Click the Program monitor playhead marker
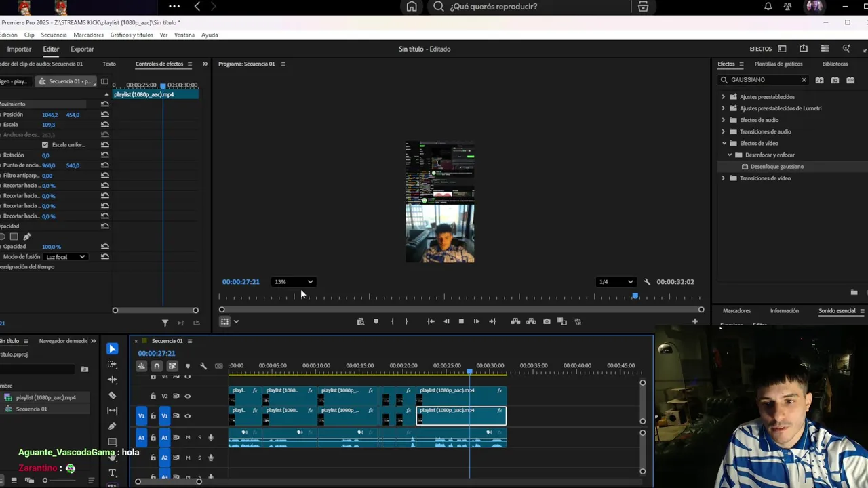Image resolution: width=868 pixels, height=488 pixels. click(x=635, y=296)
